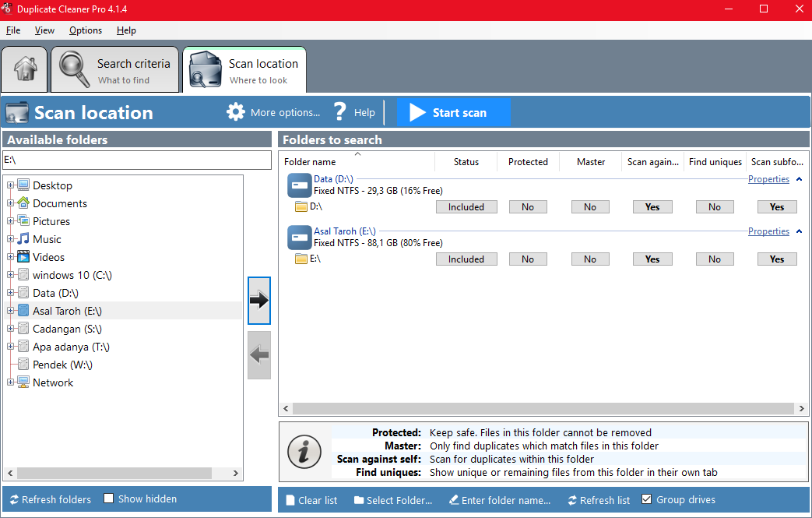This screenshot has height=518, width=812.
Task: Click the Refresh folders button label
Action: 56,499
